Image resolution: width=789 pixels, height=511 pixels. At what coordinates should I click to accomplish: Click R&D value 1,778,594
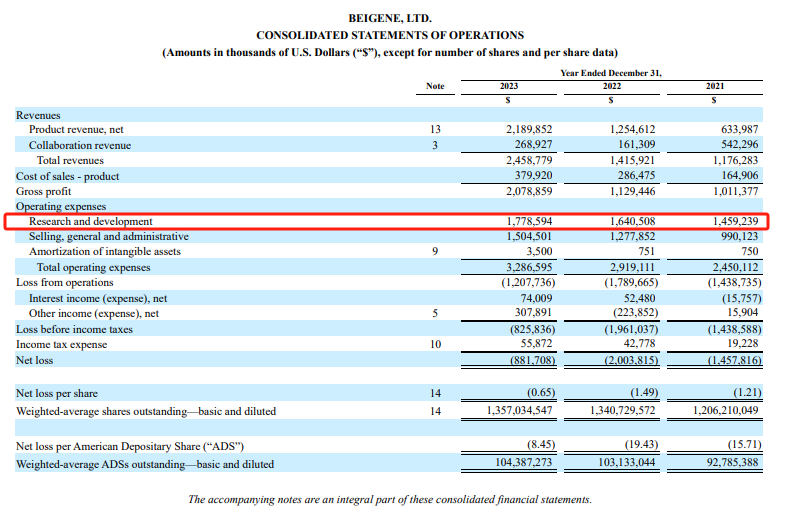(529, 221)
